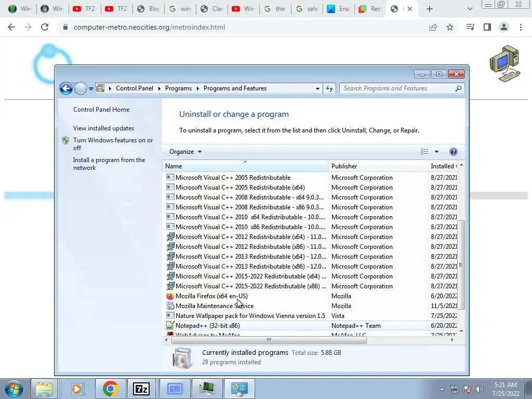Click the taskbar volume speaker icon
The height and width of the screenshot is (399, 532).
[480, 389]
